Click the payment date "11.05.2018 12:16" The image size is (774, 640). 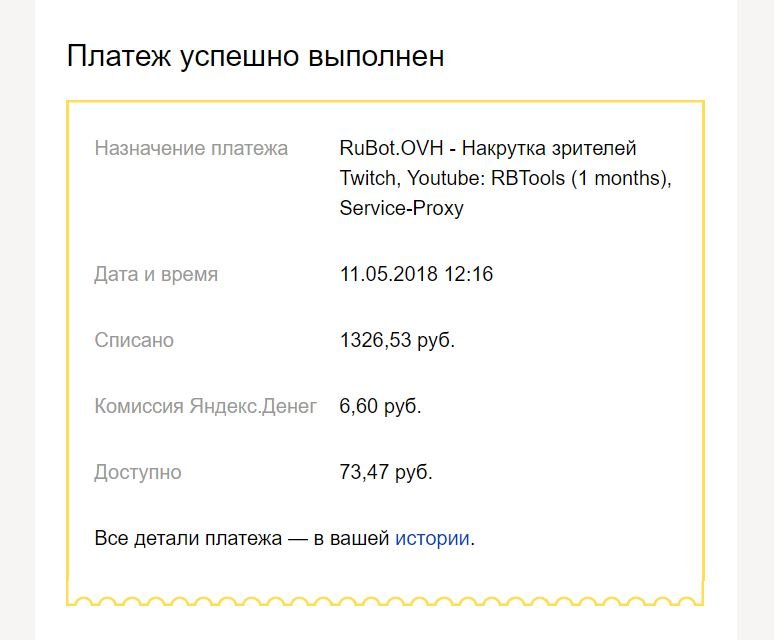tap(416, 274)
